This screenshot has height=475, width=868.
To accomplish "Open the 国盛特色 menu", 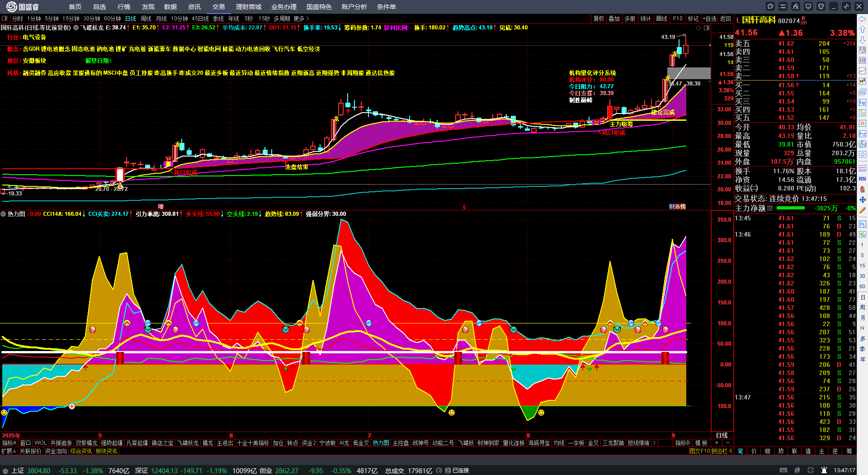I will (x=319, y=7).
